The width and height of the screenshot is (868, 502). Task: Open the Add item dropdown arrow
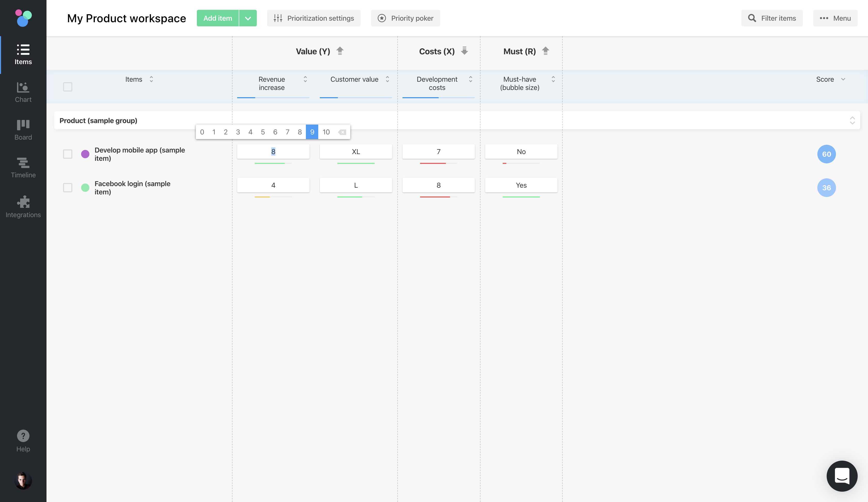[248, 18]
